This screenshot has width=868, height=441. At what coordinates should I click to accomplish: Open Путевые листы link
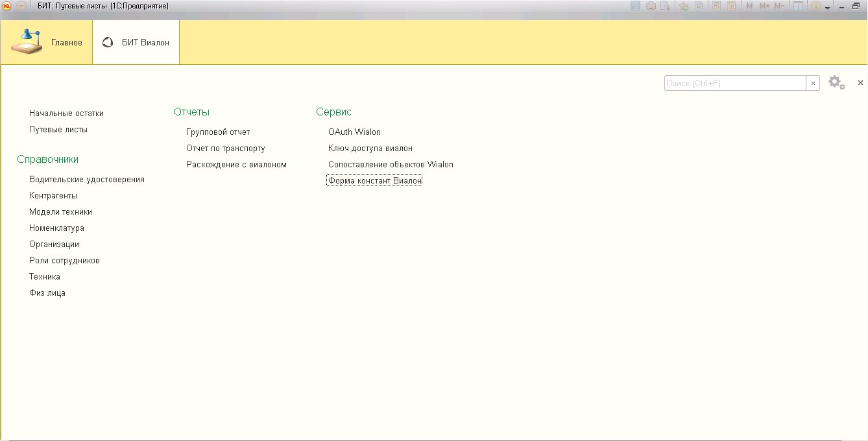pyautogui.click(x=58, y=130)
